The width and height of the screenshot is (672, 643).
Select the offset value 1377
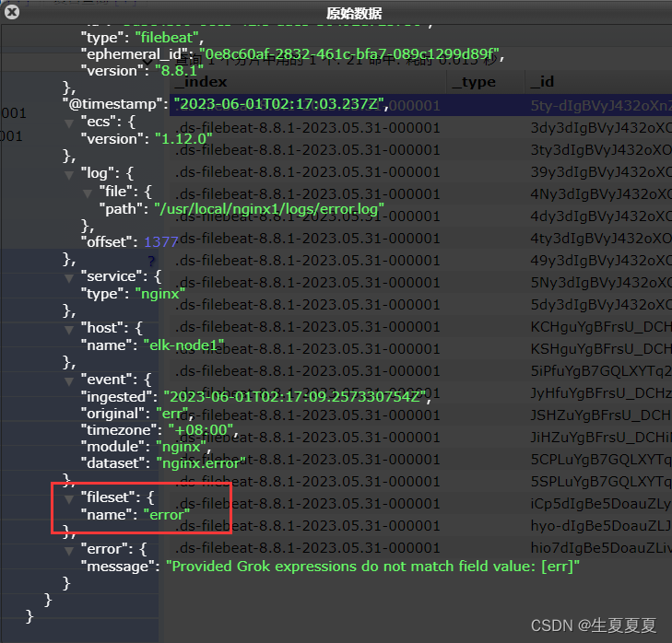(x=160, y=242)
